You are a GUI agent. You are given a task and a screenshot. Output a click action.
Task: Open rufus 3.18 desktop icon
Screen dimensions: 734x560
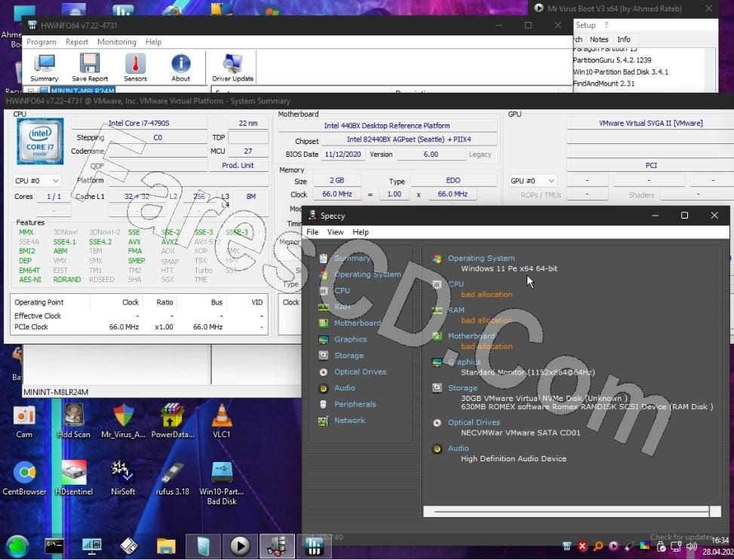pos(172,478)
